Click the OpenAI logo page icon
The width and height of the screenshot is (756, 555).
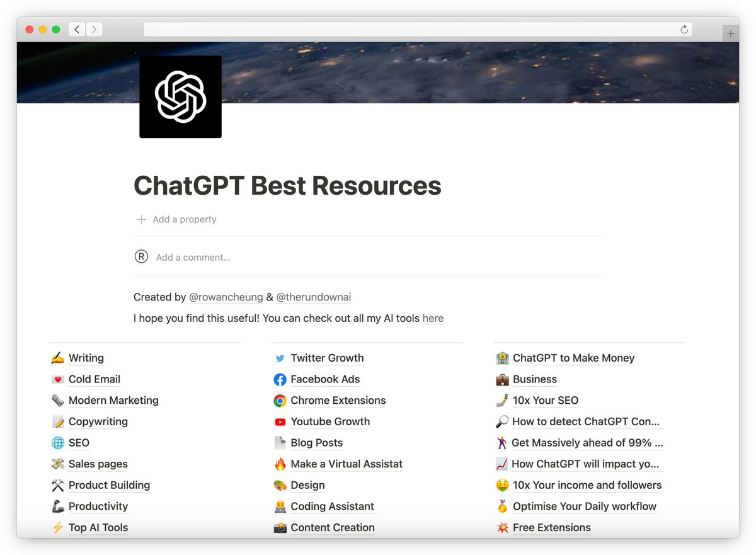(180, 96)
